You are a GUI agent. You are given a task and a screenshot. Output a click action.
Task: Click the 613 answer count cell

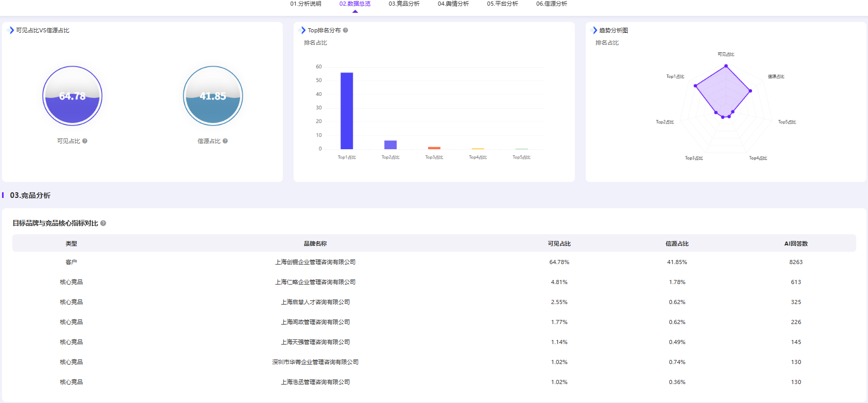click(x=796, y=282)
